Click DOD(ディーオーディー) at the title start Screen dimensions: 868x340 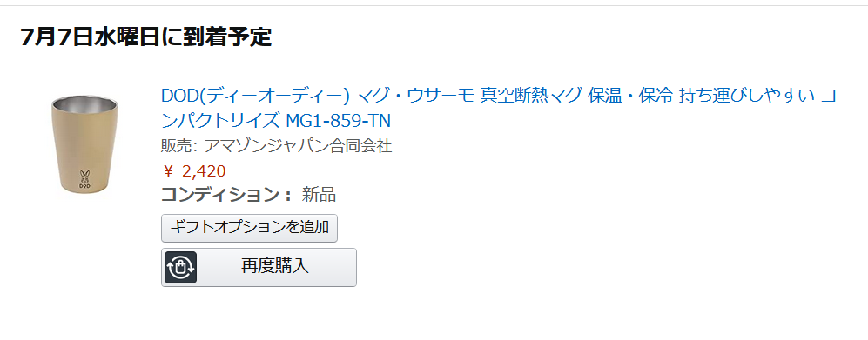(x=256, y=97)
